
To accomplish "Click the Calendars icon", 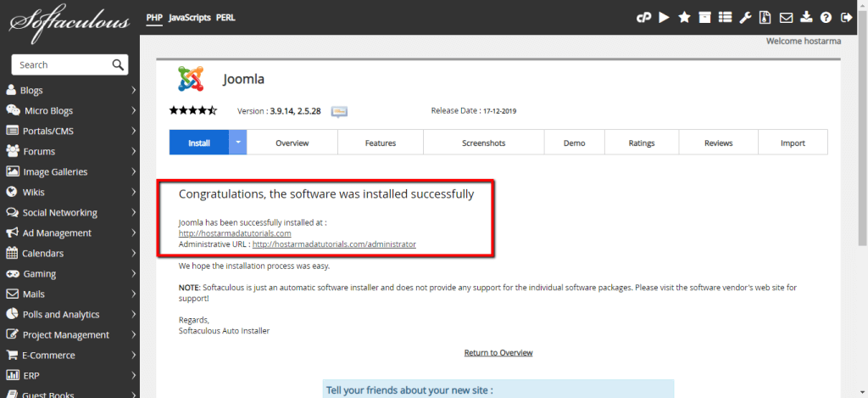I will pyautogui.click(x=12, y=254).
